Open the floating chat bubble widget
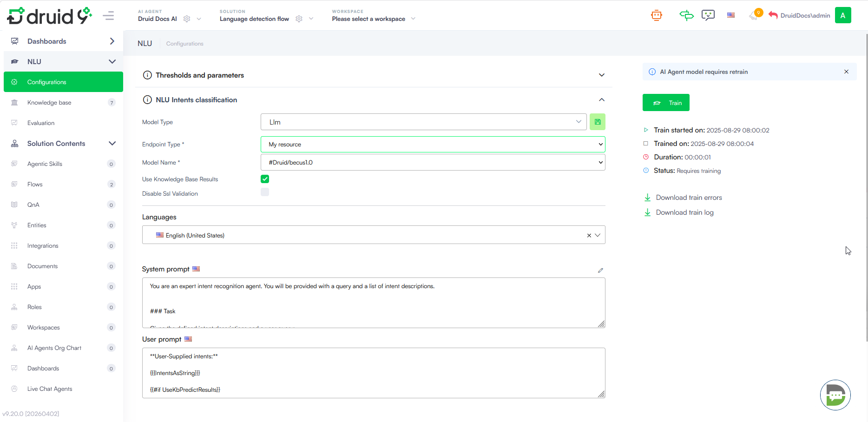Image resolution: width=868 pixels, height=422 pixels. tap(835, 395)
